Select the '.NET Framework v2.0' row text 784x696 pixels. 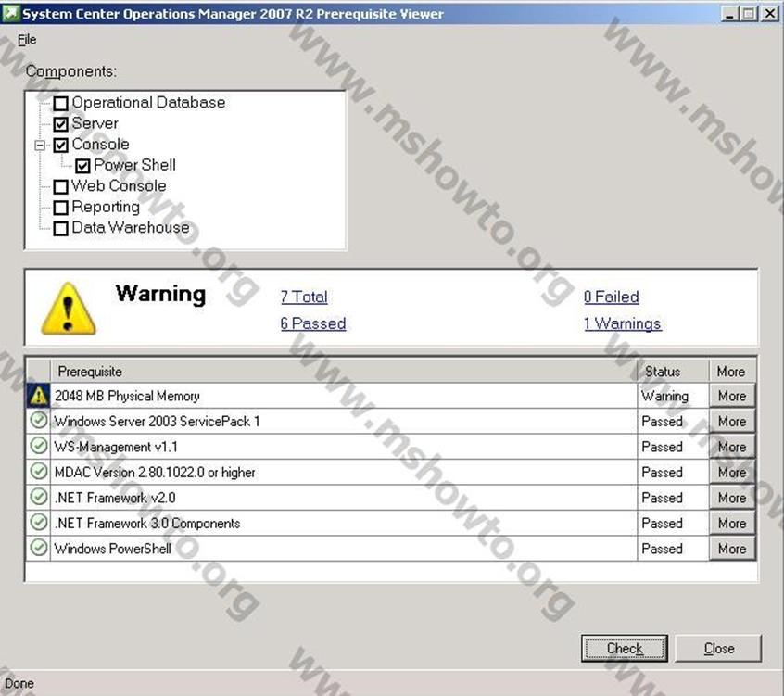click(115, 498)
